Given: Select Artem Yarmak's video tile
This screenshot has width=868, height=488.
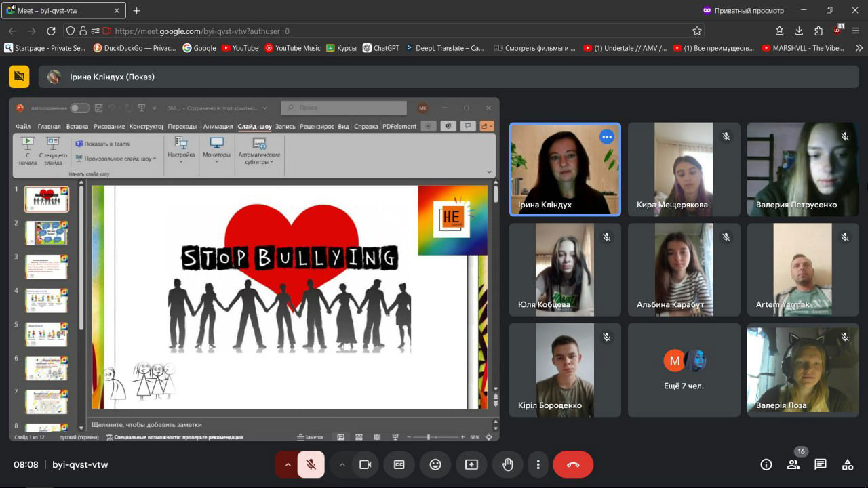Looking at the screenshot, I should click(x=803, y=270).
